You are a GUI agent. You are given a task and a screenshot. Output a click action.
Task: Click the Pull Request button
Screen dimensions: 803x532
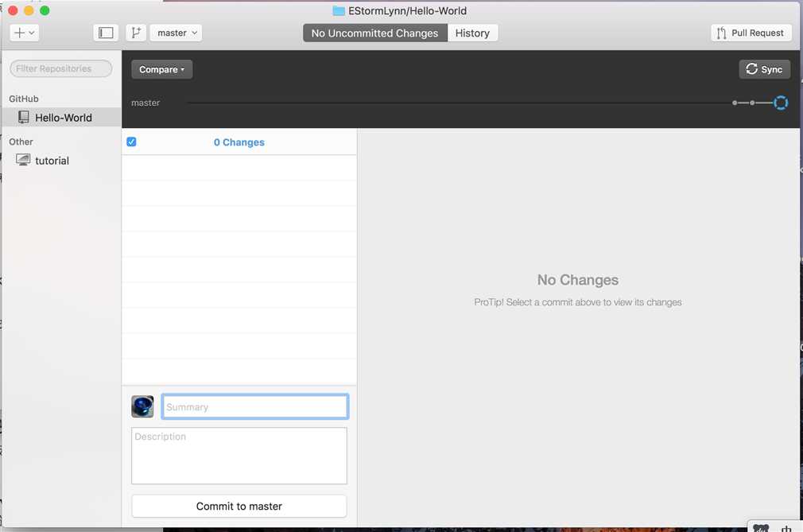coord(751,33)
